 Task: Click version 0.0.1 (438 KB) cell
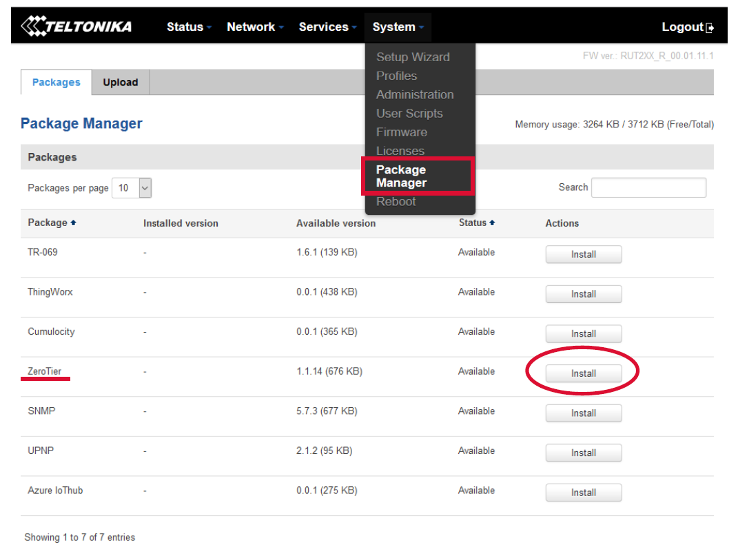327,292
